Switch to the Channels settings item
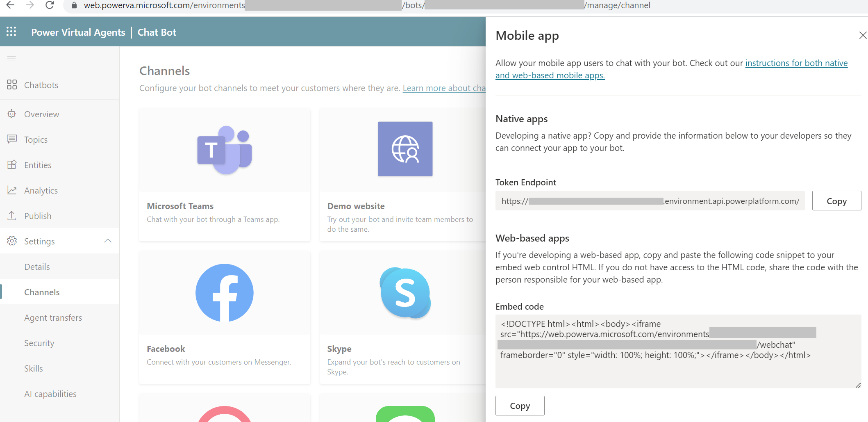Image resolution: width=868 pixels, height=422 pixels. pyautogui.click(x=41, y=292)
